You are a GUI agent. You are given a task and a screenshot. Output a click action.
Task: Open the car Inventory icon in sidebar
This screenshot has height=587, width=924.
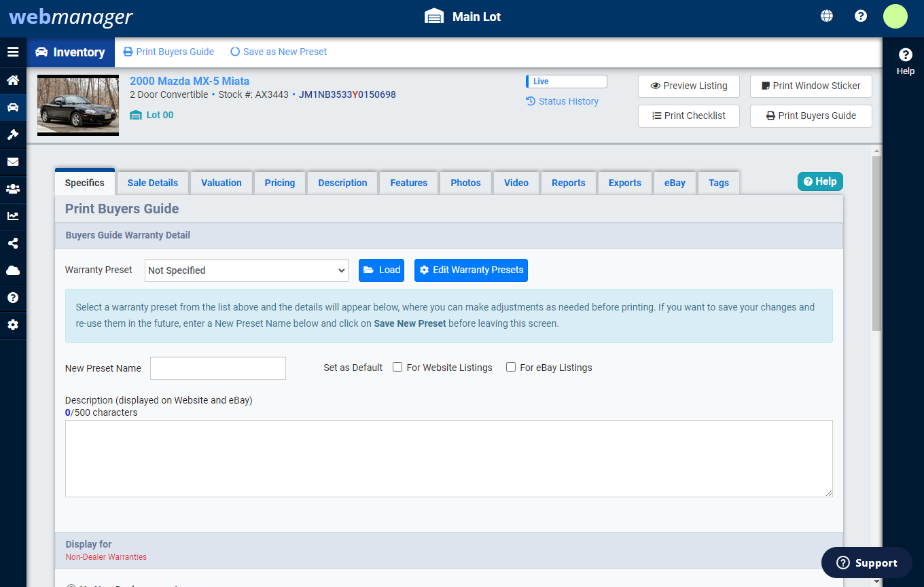tap(13, 107)
